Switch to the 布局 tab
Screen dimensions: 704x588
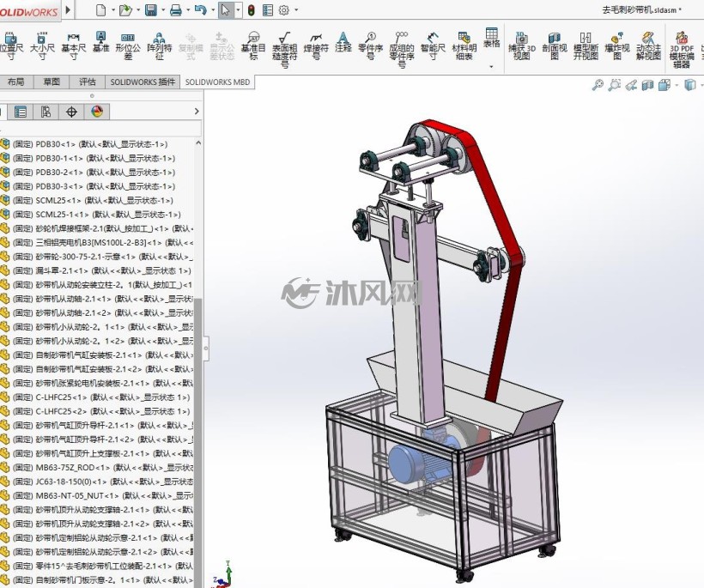(15, 82)
